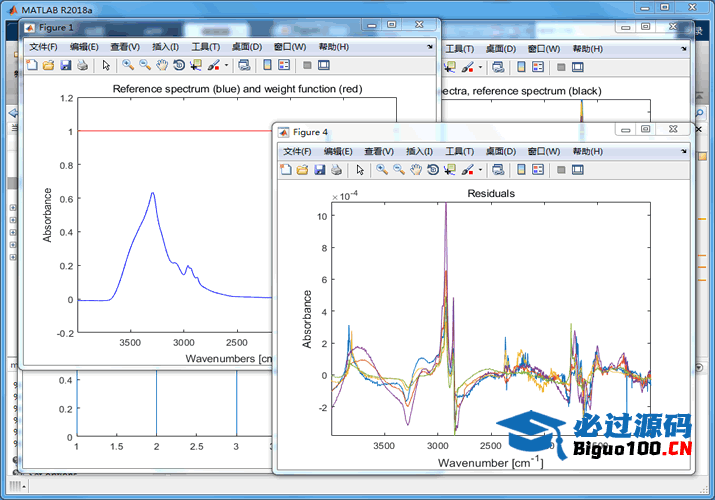Click New Figure icon in Figure 4

(x=285, y=170)
